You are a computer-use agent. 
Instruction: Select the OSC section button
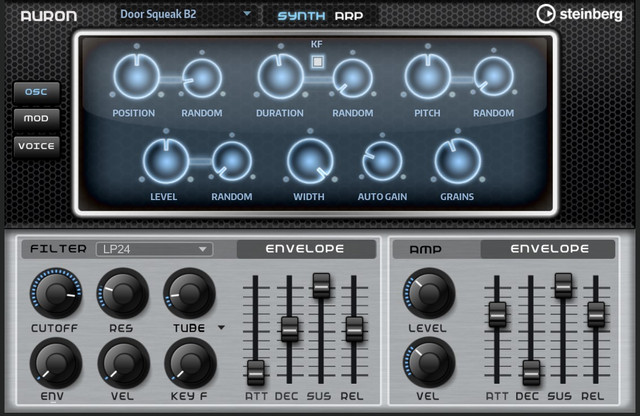(x=36, y=92)
